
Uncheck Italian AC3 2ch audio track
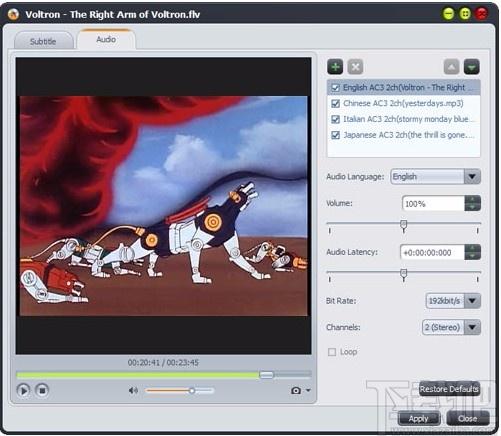click(x=335, y=119)
